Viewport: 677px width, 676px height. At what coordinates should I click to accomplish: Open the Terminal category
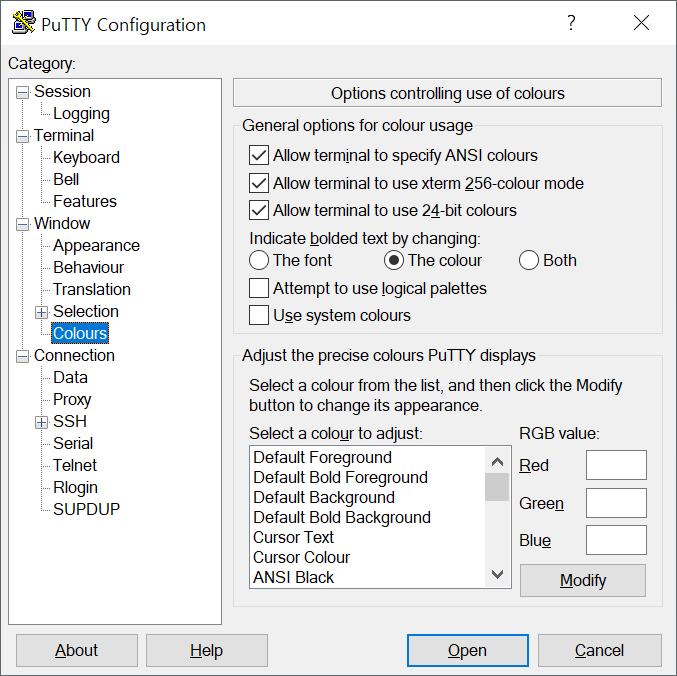pyautogui.click(x=64, y=136)
